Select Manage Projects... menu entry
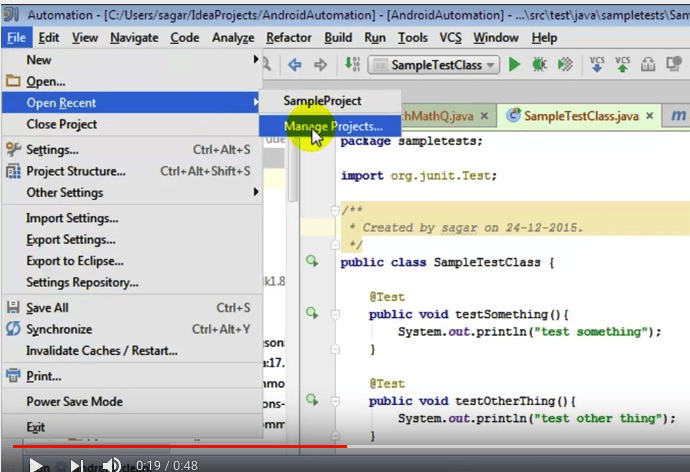Viewport: 690px width, 472px height. (x=333, y=127)
